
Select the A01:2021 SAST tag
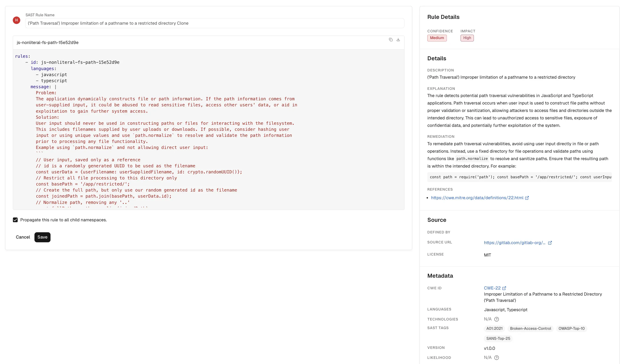pyautogui.click(x=494, y=329)
